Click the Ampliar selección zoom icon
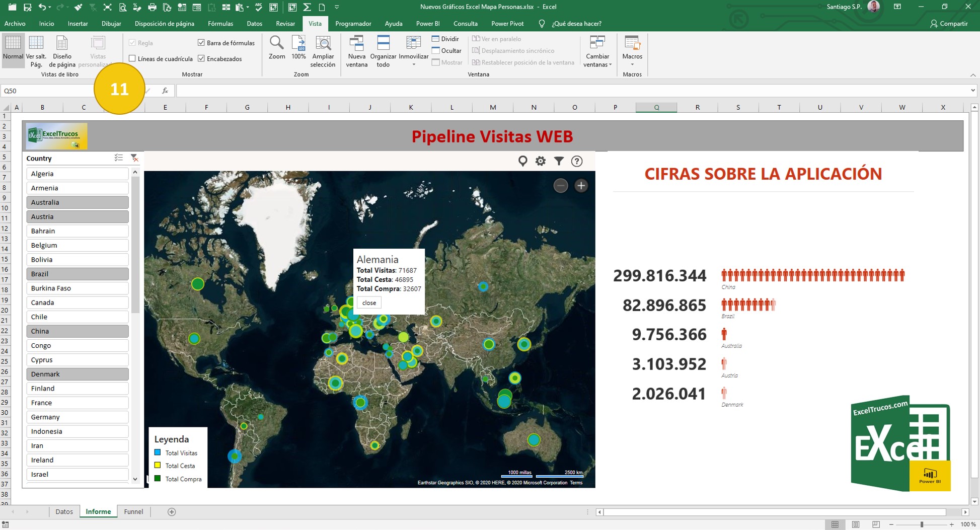 click(323, 50)
